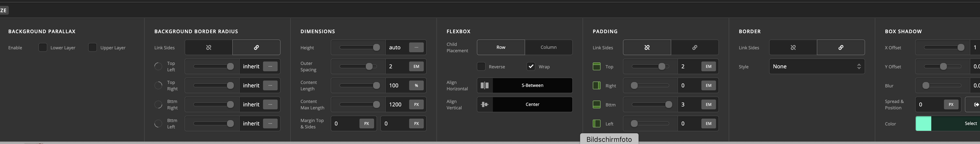
Task: Change Padding Bttm EM unit
Action: (x=708, y=104)
